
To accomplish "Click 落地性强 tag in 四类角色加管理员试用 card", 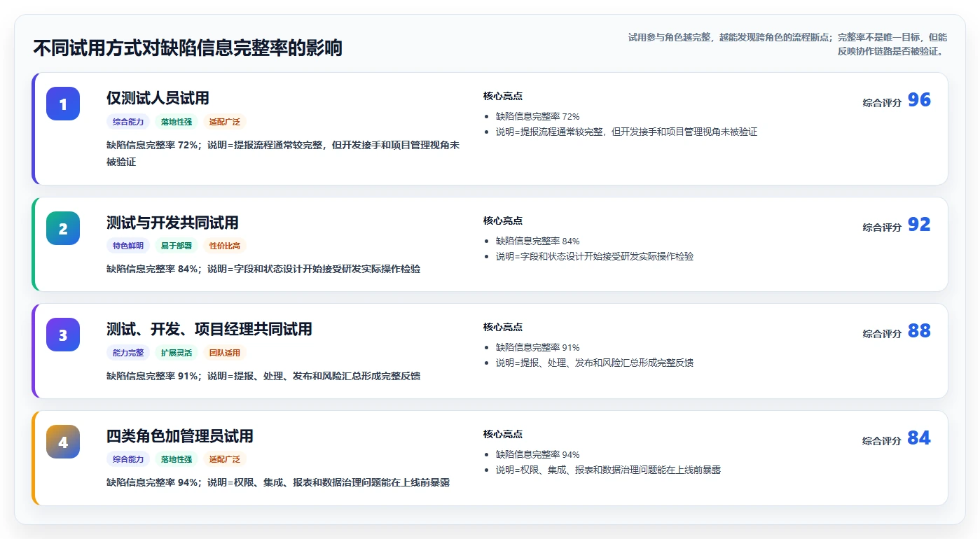I will [177, 460].
